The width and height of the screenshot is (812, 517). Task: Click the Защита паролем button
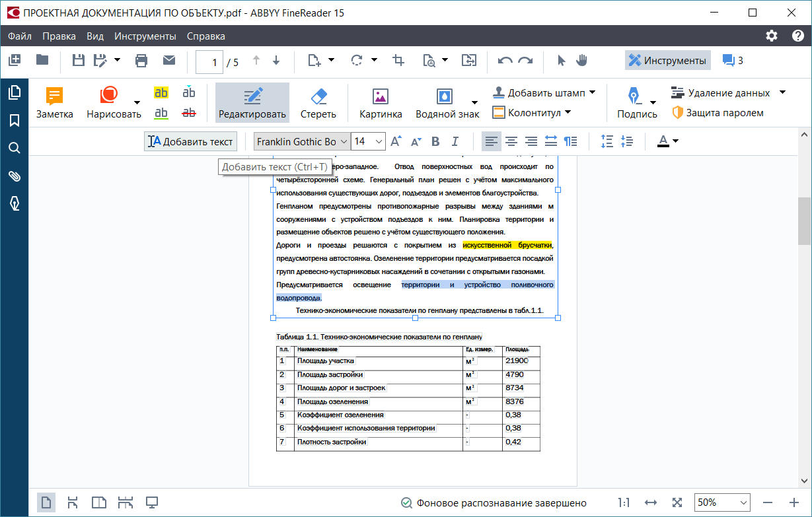(x=720, y=112)
